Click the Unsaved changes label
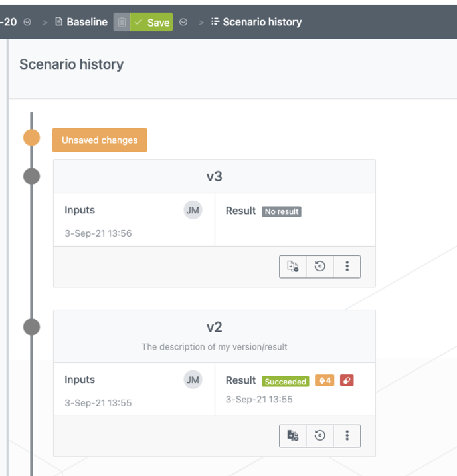Screen dimensions: 457x476 [x=100, y=140]
